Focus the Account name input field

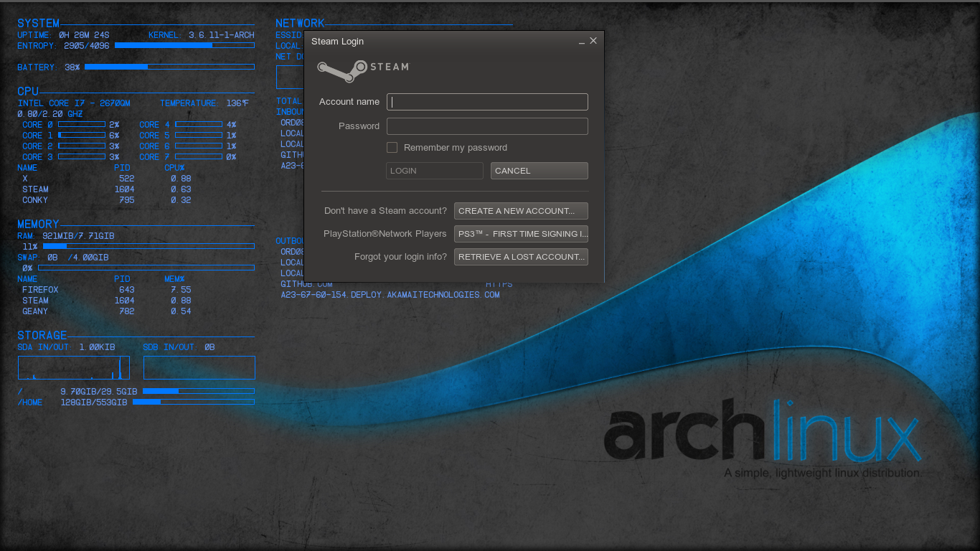pyautogui.click(x=487, y=102)
